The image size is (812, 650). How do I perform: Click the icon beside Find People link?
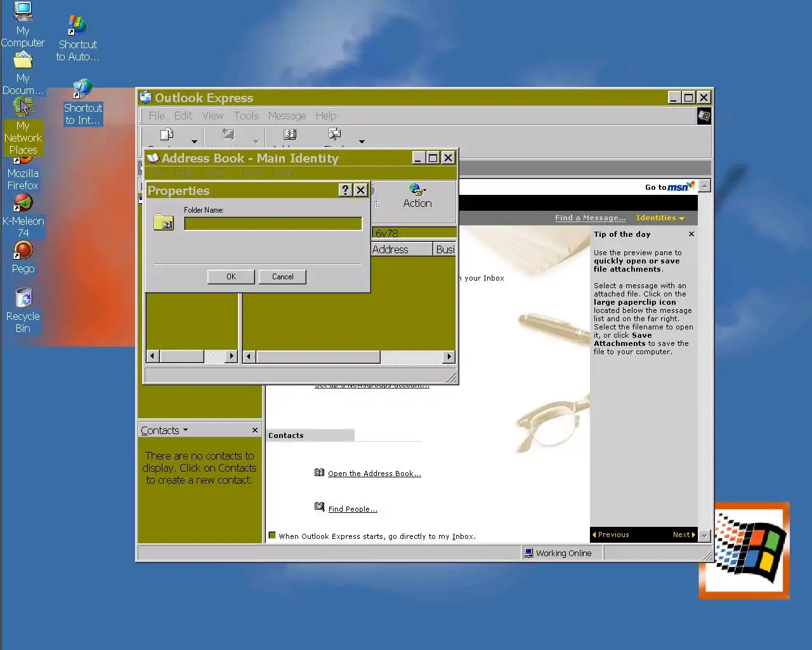[320, 507]
